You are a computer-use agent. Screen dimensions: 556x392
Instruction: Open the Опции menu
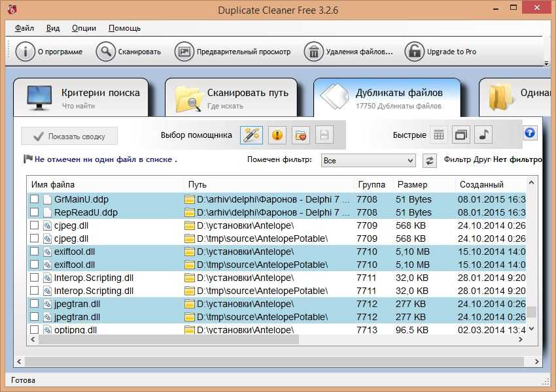(84, 28)
